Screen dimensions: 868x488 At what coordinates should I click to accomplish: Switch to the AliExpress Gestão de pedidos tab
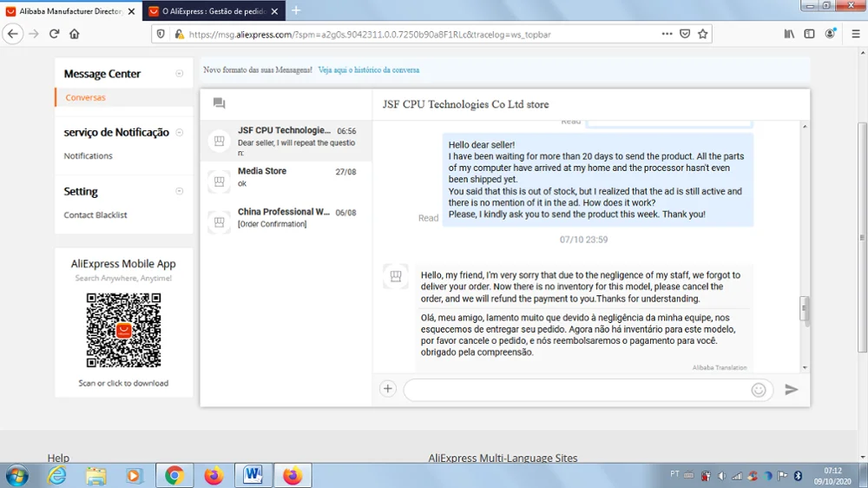214,11
